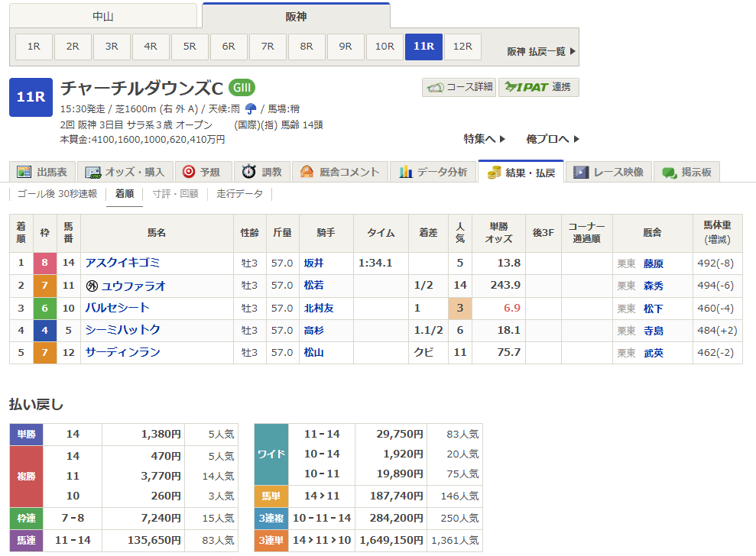Click the IPAT horse logo icon
The width and height of the screenshot is (756, 556).
tap(510, 87)
